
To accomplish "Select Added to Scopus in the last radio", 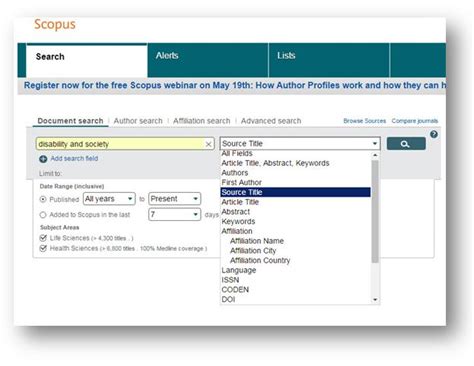I will 43,215.
